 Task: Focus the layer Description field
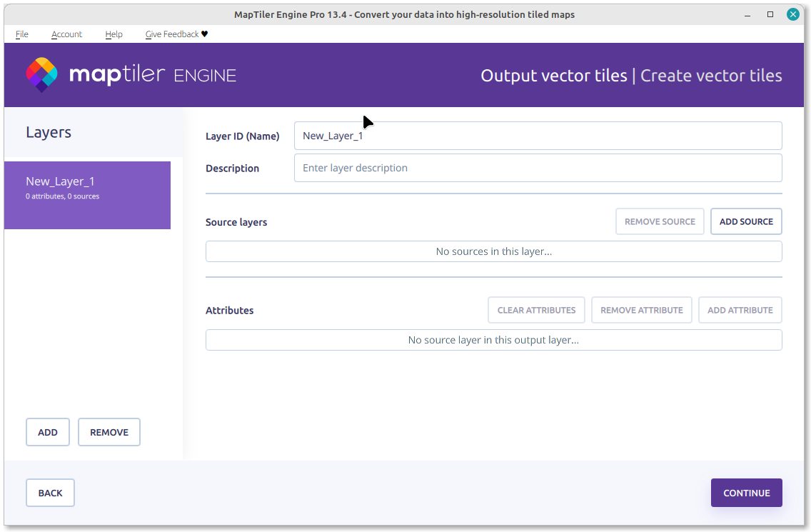[538, 168]
